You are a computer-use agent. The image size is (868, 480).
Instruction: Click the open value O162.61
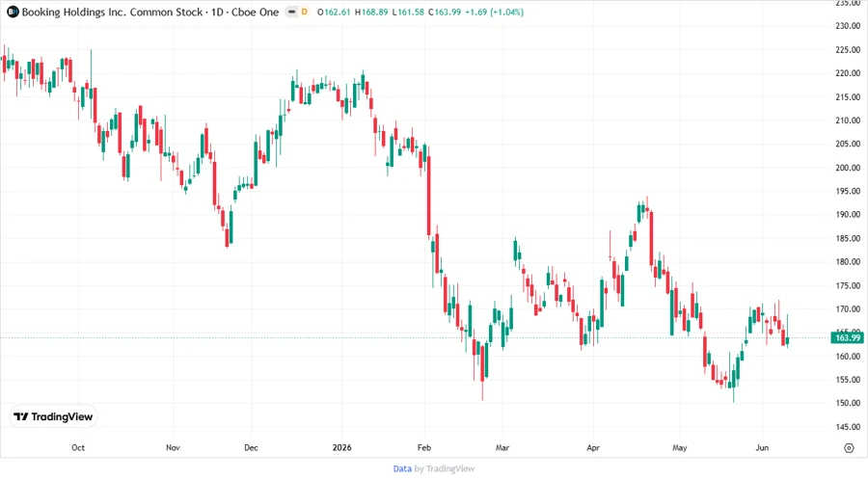(x=334, y=13)
